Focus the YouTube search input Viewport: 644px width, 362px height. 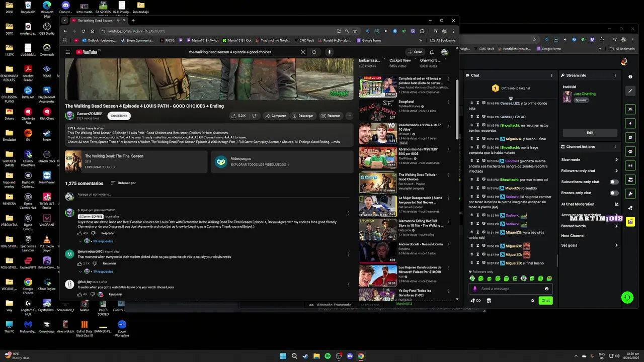click(243, 52)
